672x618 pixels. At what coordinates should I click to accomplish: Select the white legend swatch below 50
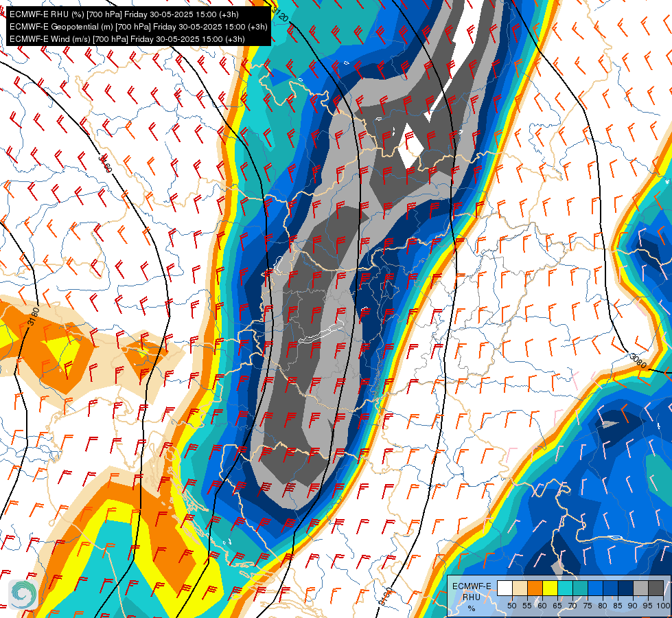[505, 588]
